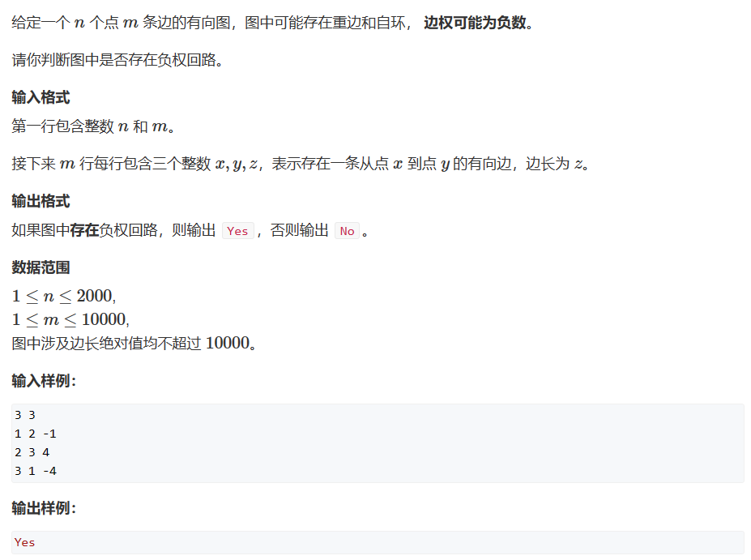Click the constraint 1 ≤ n ≤ 2000

[64, 296]
